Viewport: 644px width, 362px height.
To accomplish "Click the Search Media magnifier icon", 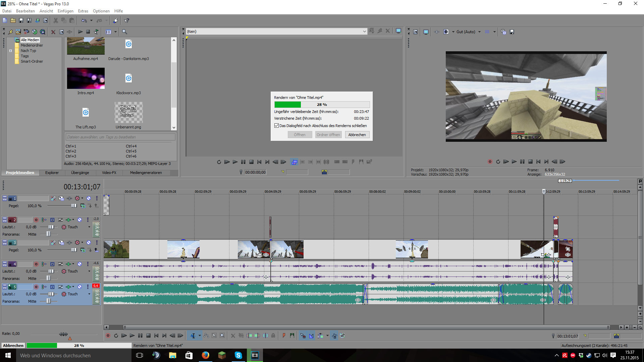I will 125,32.
